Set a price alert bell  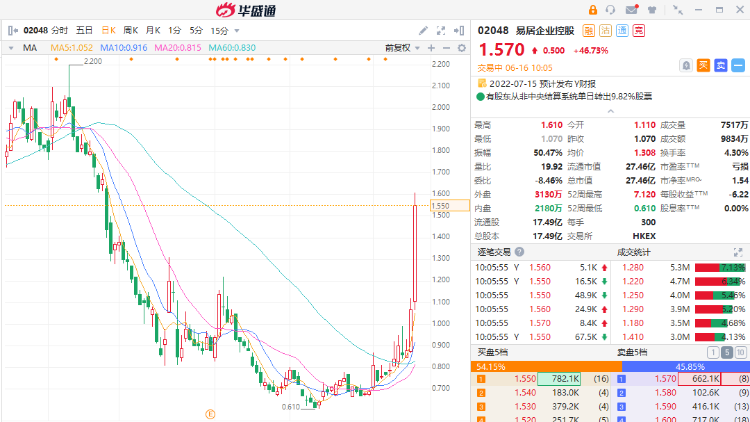click(x=686, y=66)
